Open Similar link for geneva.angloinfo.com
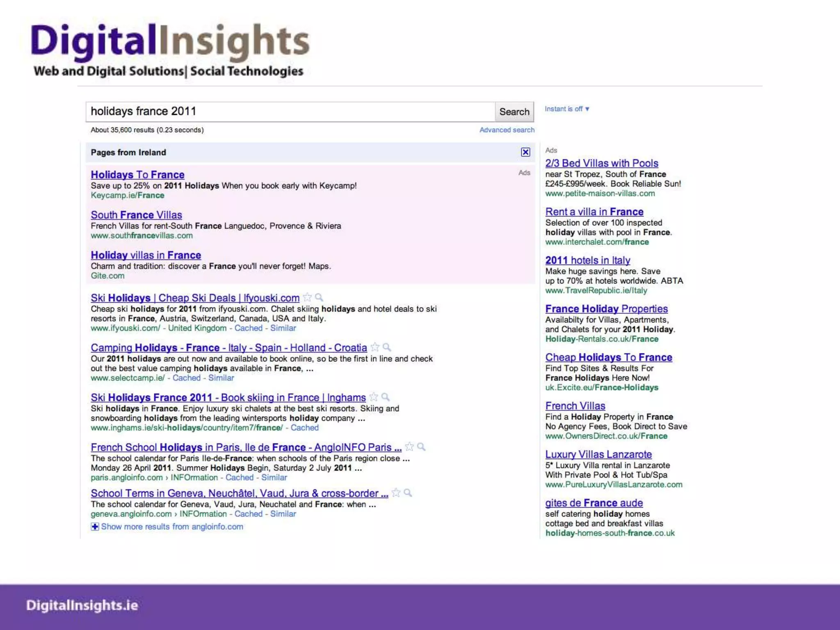This screenshot has height=630, width=840. click(283, 514)
